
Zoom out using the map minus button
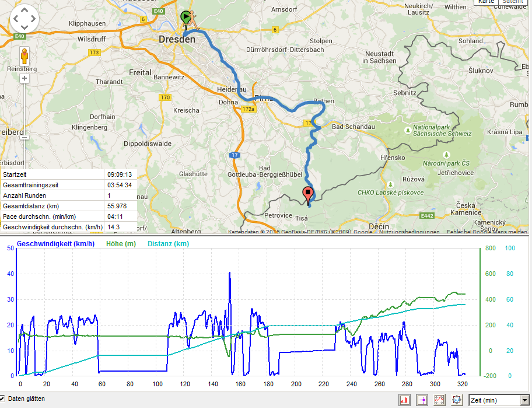[x=24, y=137]
